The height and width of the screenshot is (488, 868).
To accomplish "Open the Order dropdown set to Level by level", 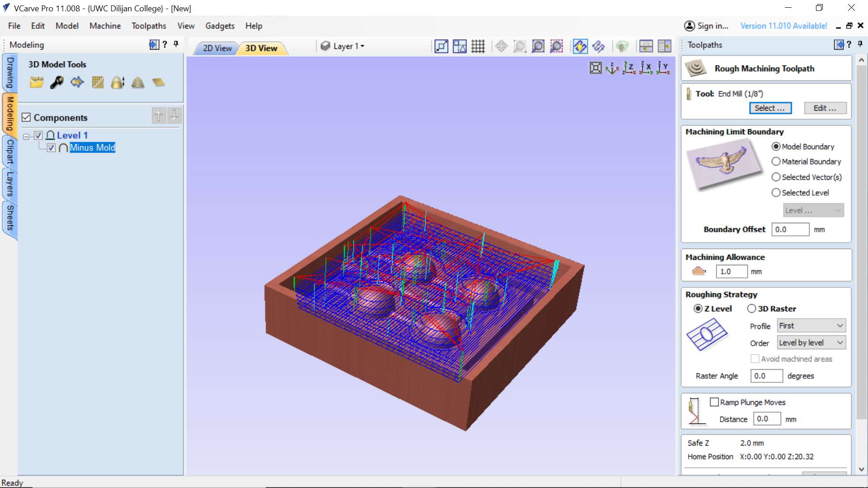I will click(811, 343).
